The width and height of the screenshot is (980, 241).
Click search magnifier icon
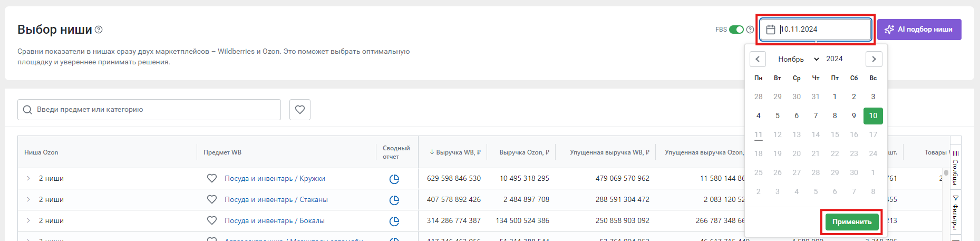(x=27, y=110)
